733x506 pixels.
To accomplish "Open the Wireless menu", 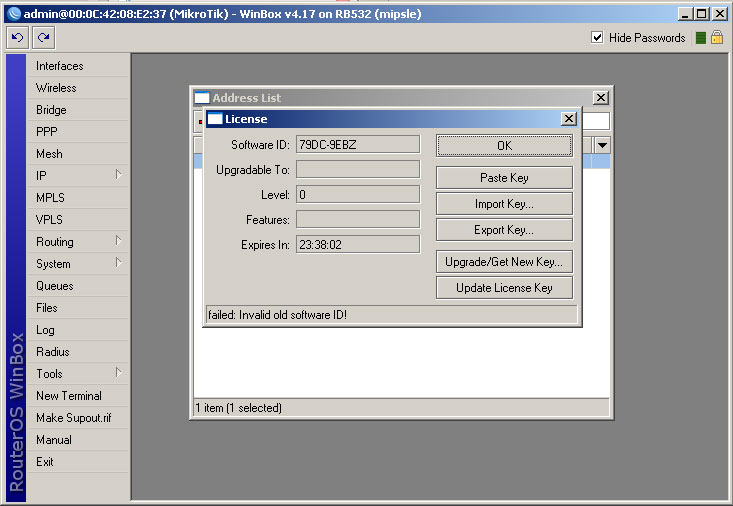I will 78,88.
